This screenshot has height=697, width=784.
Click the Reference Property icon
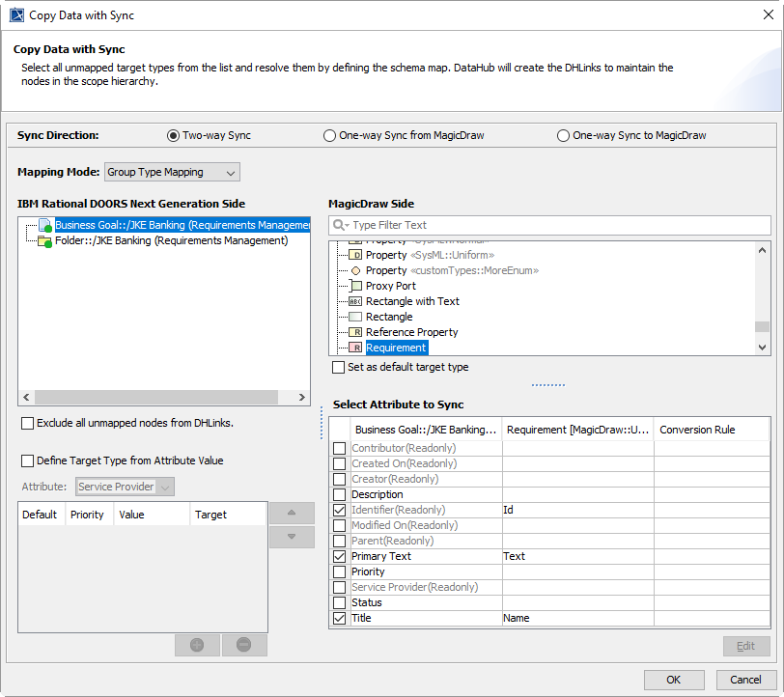pyautogui.click(x=355, y=332)
